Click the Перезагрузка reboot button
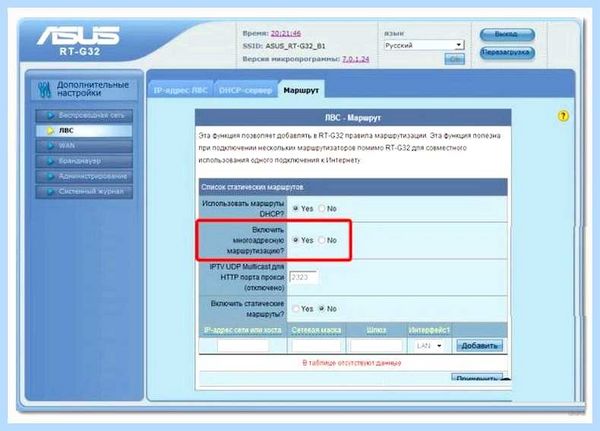Viewport: 600px width, 431px height. point(507,52)
